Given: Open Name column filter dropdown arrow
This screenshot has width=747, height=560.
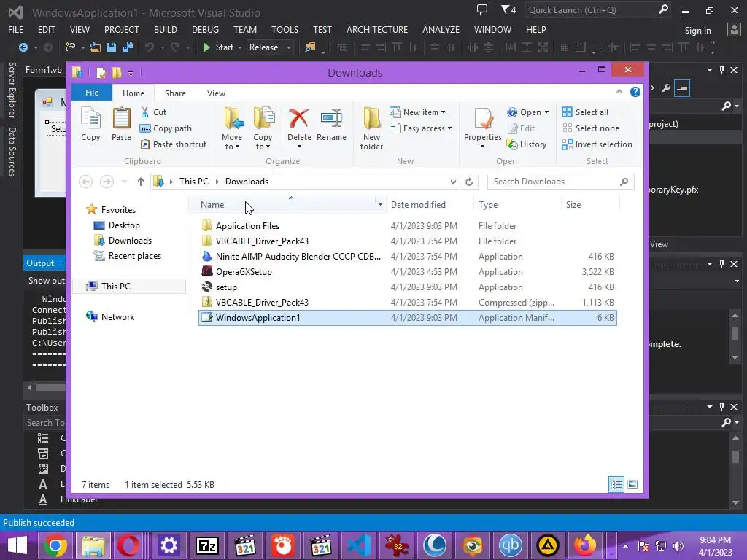Looking at the screenshot, I should coord(380,205).
